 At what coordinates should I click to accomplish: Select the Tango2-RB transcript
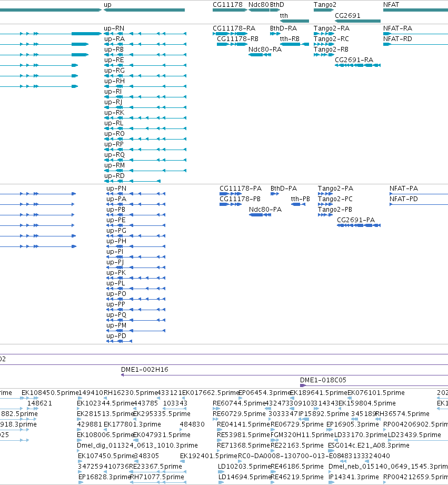click(x=324, y=55)
